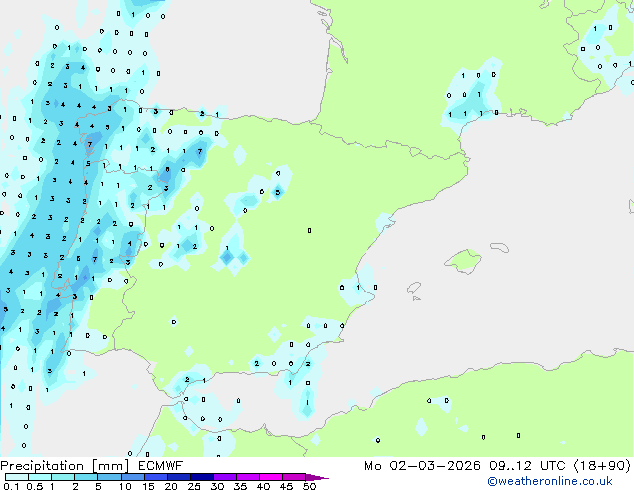Click the 1–2 mm legend swatch
The width and height of the screenshot is (634, 490).
tap(63, 477)
